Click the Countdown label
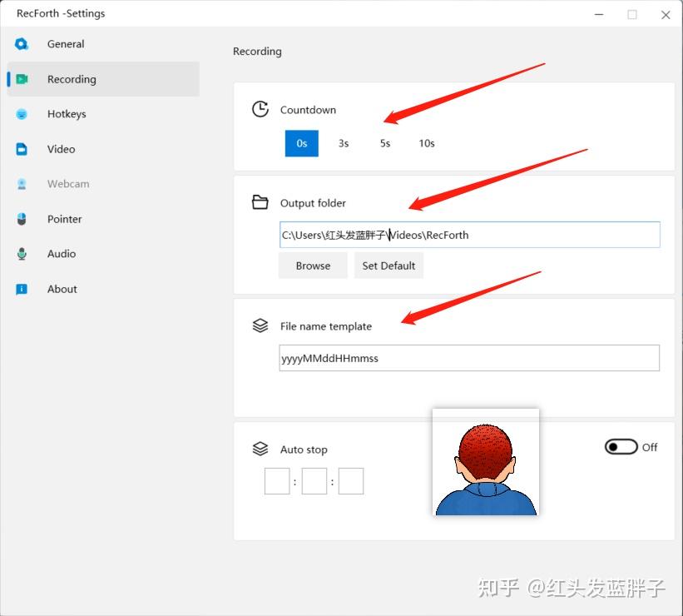Screen dimensions: 683x616 pyautogui.click(x=308, y=110)
